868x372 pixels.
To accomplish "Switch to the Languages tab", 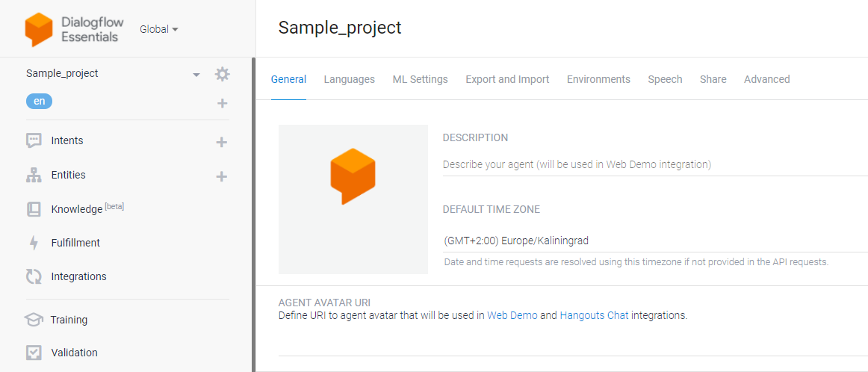I will click(350, 79).
